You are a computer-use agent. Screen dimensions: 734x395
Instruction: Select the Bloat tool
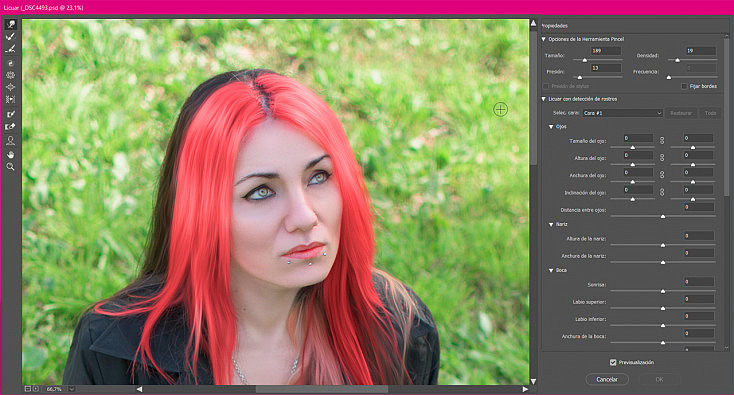click(x=10, y=87)
